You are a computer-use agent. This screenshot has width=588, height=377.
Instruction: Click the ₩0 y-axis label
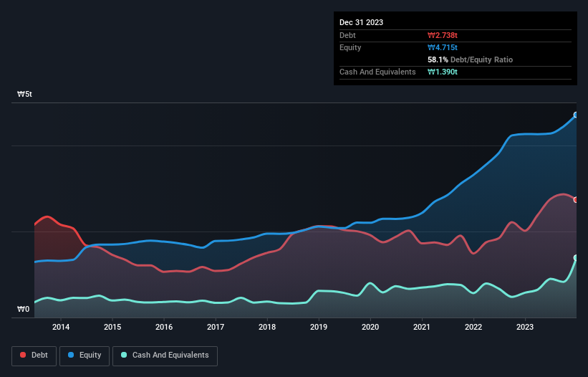(23, 309)
